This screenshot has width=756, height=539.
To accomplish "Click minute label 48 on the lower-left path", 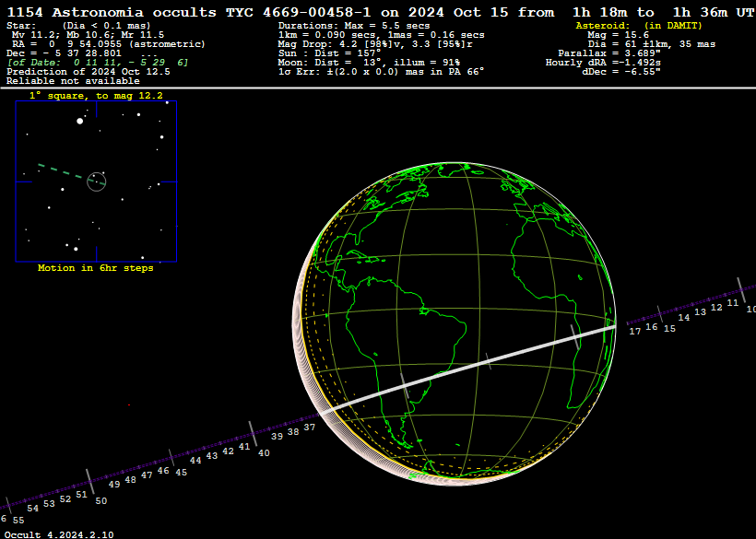I will coord(130,480).
